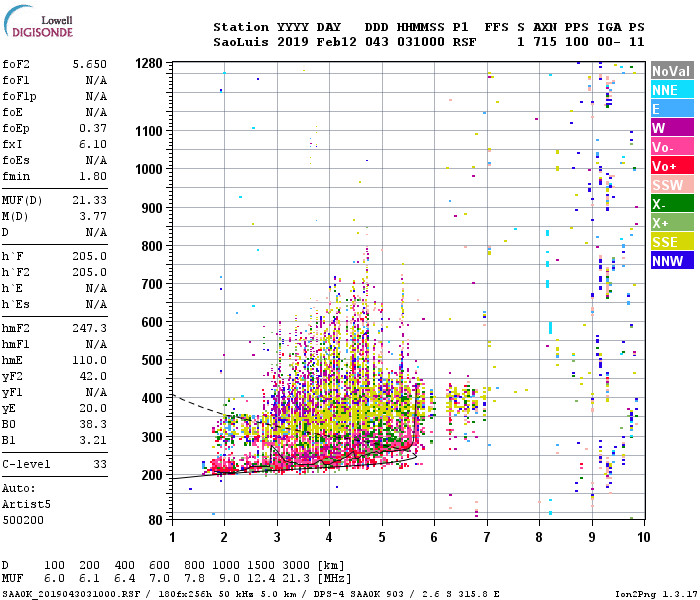
Task: Click the h`F2 value 205.0
Action: pos(90,272)
